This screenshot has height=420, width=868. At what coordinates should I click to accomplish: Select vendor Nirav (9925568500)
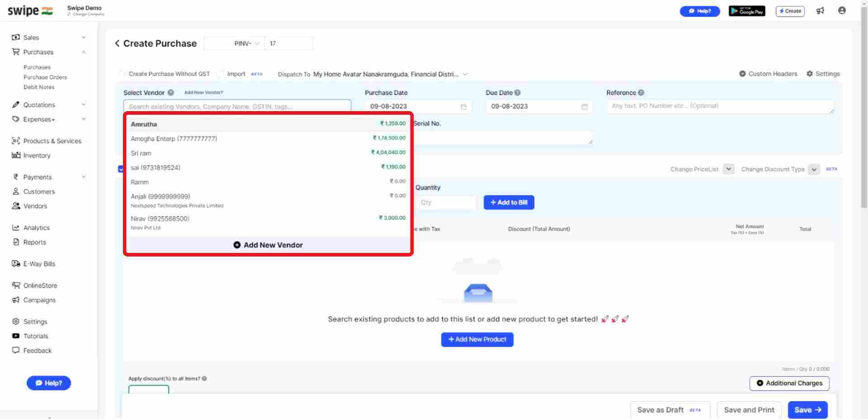click(268, 222)
